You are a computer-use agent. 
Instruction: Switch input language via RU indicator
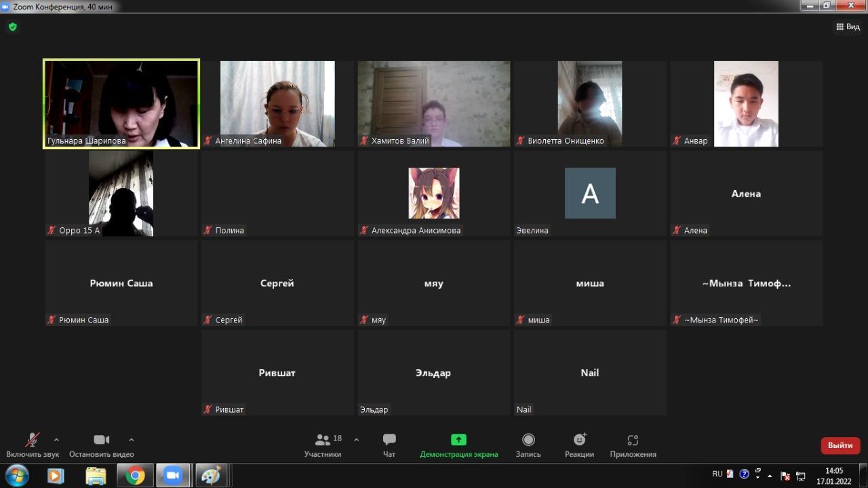717,474
